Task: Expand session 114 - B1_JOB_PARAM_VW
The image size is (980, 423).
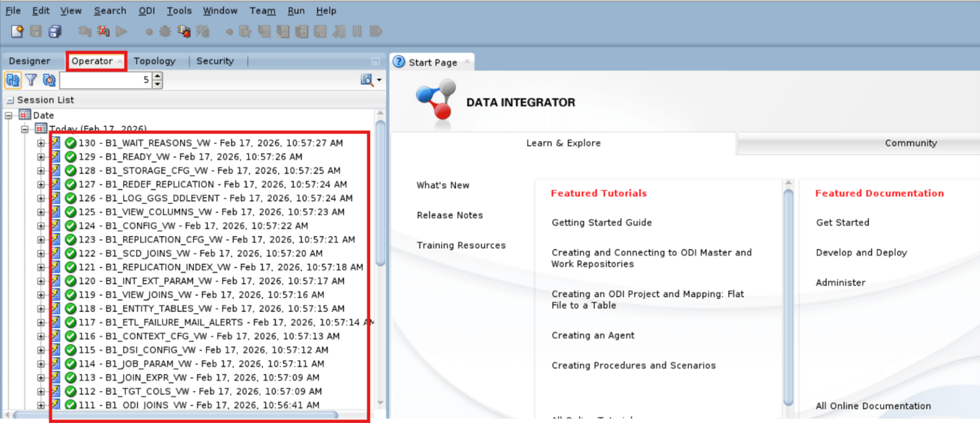Action: 40,364
